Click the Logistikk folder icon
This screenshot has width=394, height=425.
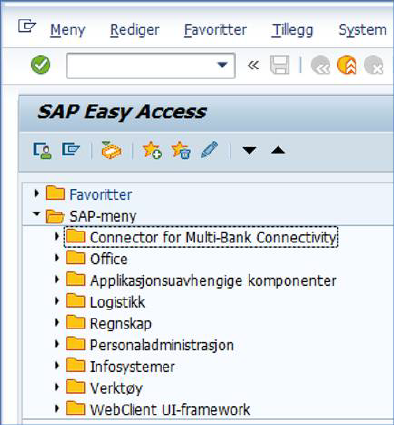[75, 301]
